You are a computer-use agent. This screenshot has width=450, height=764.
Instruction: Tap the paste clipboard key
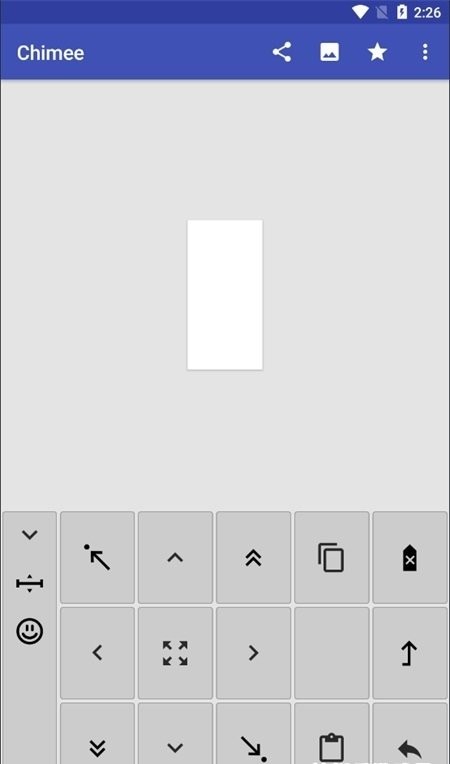(x=332, y=734)
